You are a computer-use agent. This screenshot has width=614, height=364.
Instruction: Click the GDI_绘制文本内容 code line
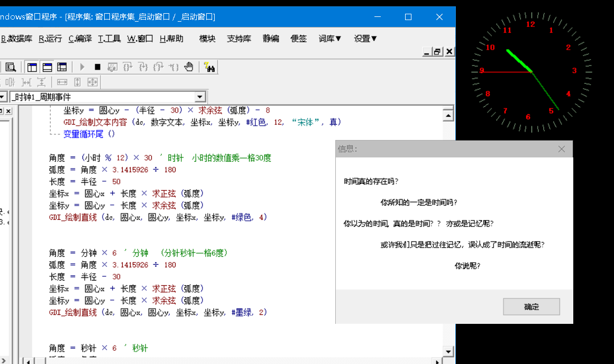[202, 123]
